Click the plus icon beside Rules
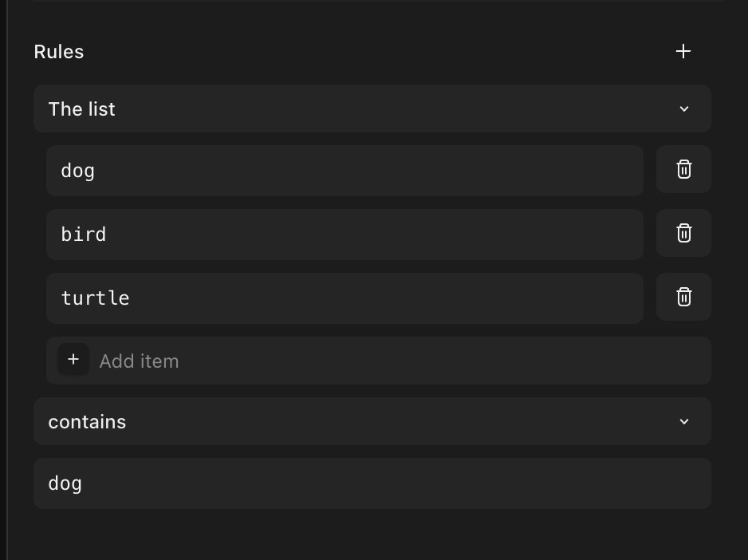 pyautogui.click(x=683, y=52)
